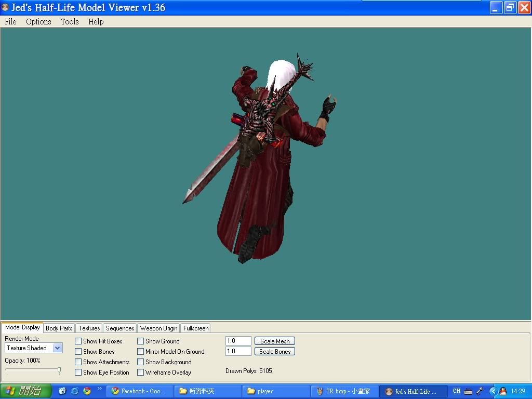
Task: Click the QQ penguin tray icon
Action: (503, 391)
